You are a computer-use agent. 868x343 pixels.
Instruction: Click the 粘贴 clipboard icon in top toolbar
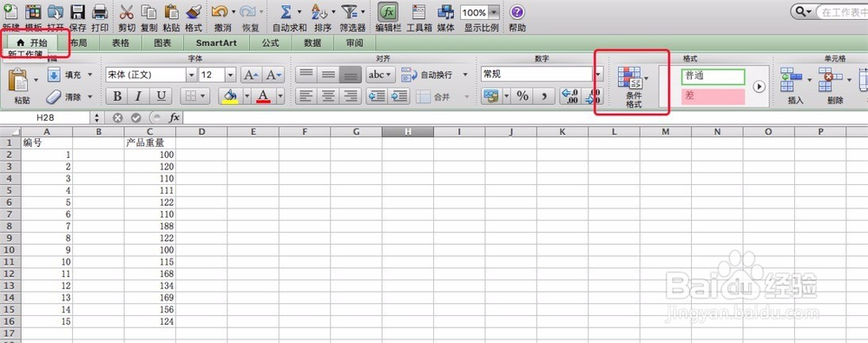(x=171, y=12)
